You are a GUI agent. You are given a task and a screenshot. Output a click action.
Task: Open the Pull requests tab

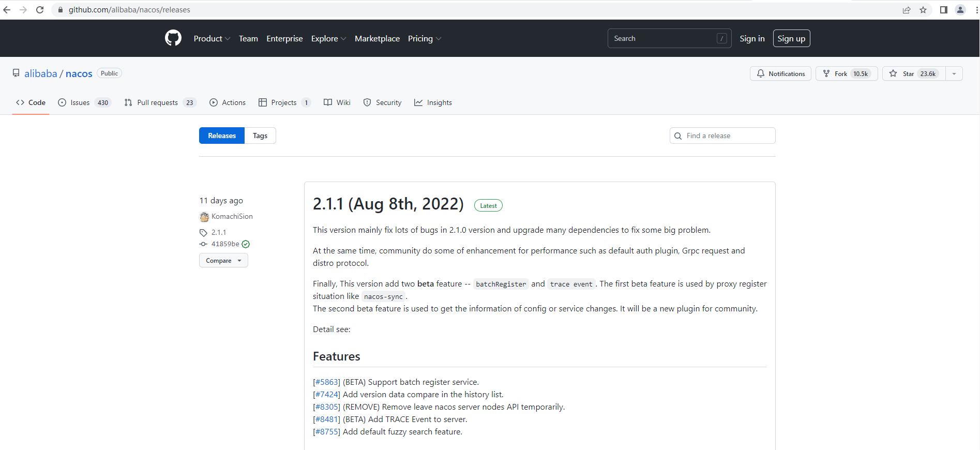coord(160,102)
